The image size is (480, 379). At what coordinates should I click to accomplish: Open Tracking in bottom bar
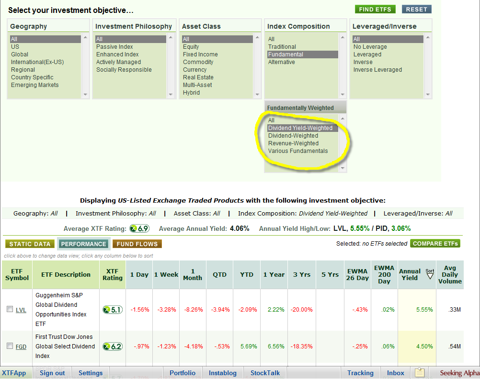360,373
